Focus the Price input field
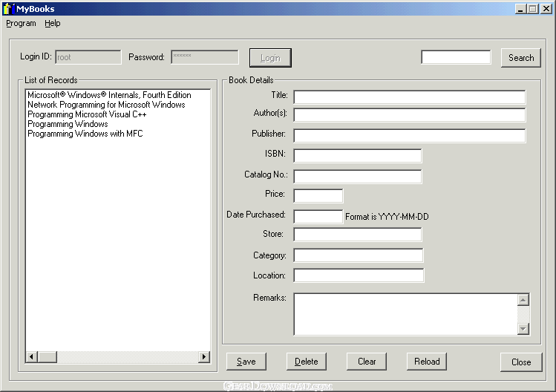 pyautogui.click(x=318, y=196)
